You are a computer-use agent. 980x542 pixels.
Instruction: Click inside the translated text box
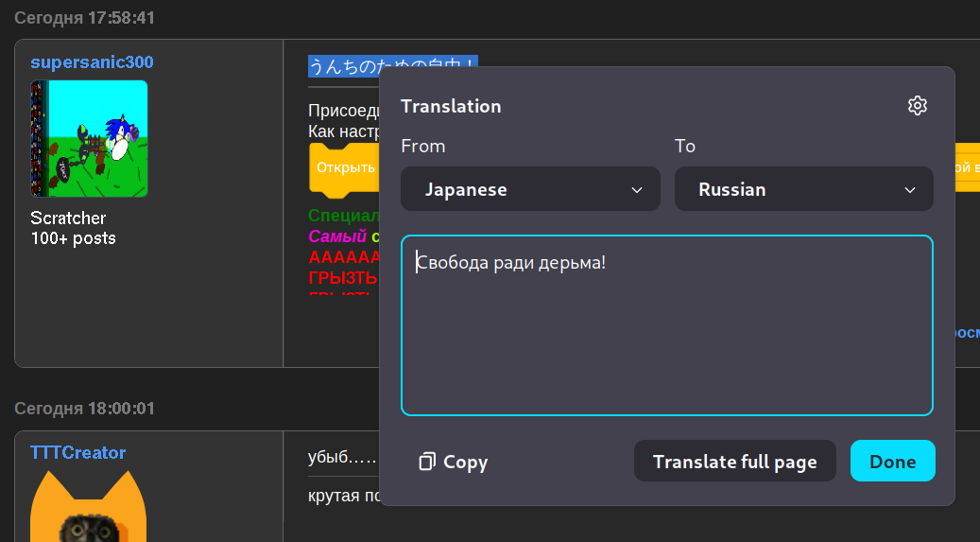click(x=667, y=325)
